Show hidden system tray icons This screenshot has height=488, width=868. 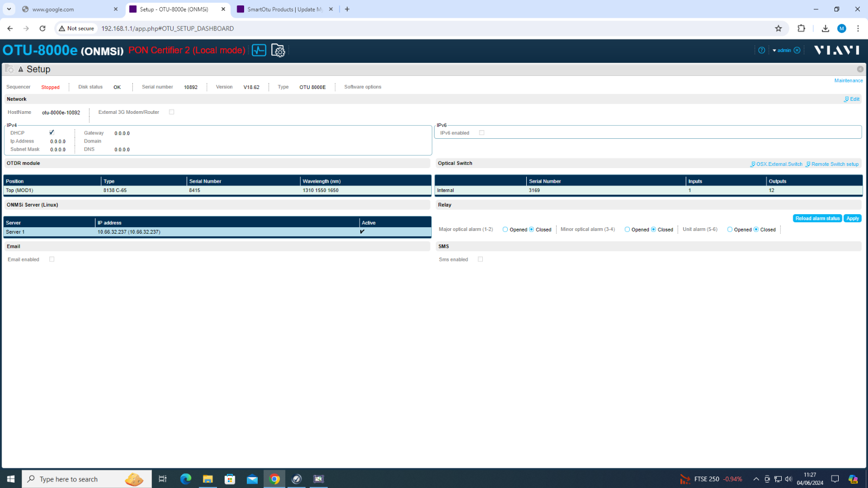coord(756,479)
